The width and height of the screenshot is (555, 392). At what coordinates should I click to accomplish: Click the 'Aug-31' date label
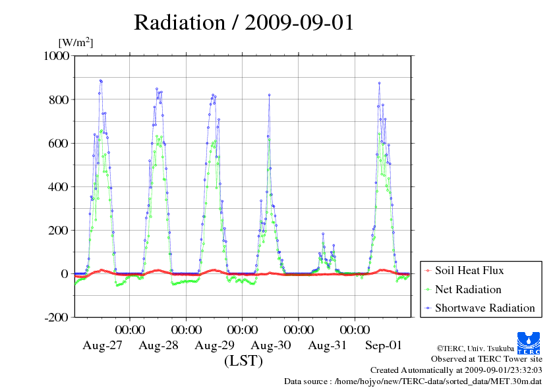pos(327,345)
